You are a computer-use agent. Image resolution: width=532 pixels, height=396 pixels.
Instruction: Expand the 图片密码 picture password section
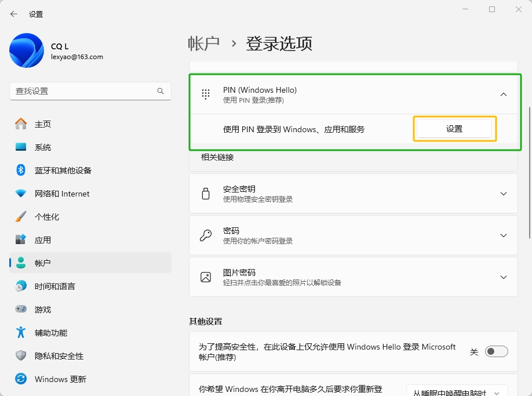(503, 277)
